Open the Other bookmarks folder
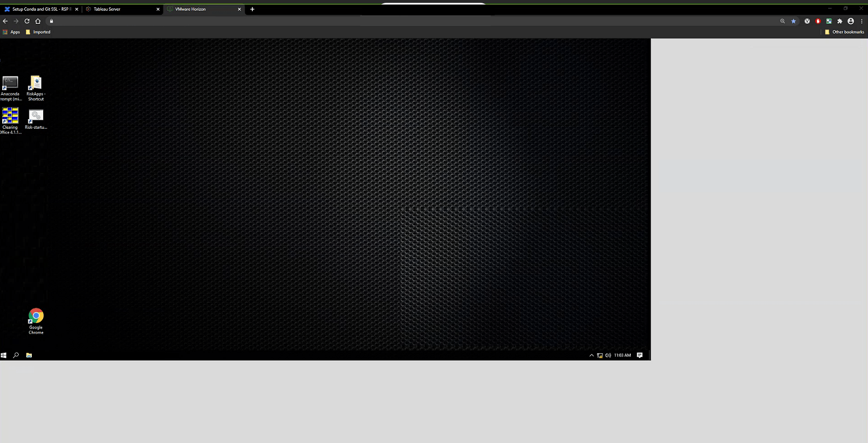Screen dimensions: 868x443 tap(845, 32)
